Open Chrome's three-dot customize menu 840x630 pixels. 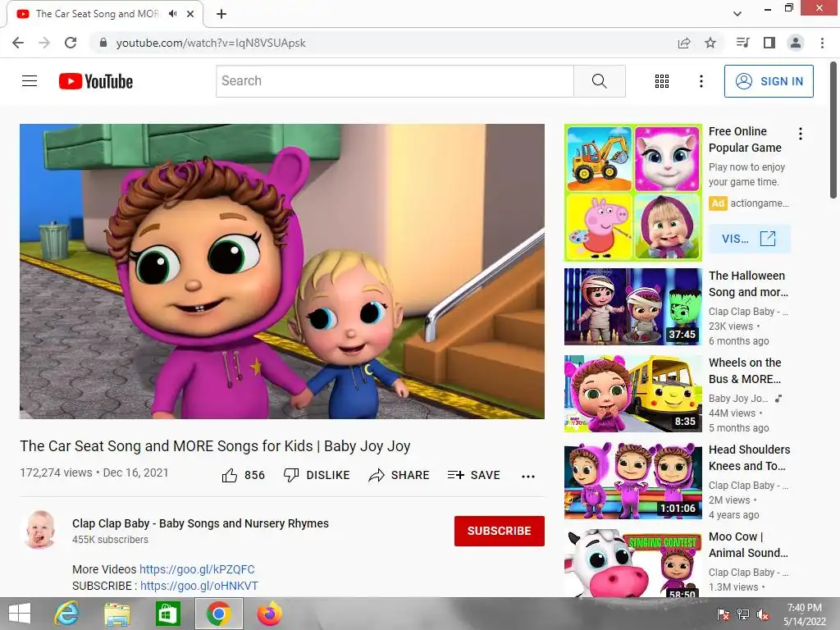tap(822, 43)
